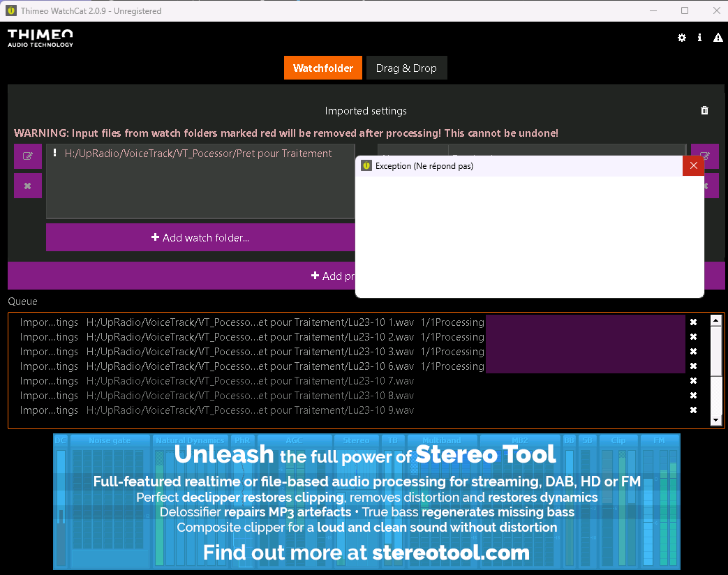The height and width of the screenshot is (575, 728).
Task: Select queue row Lu23-10 1.wav
Action: (353, 322)
